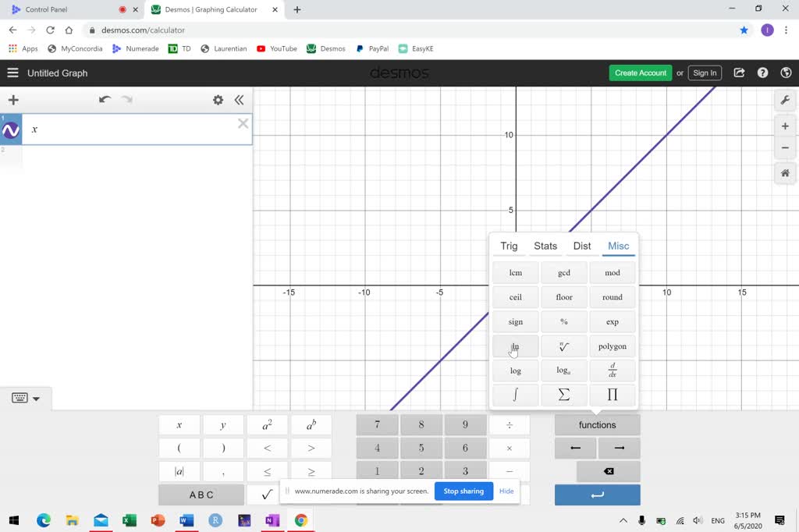
Task: Switch to the Trig tab
Action: click(509, 246)
